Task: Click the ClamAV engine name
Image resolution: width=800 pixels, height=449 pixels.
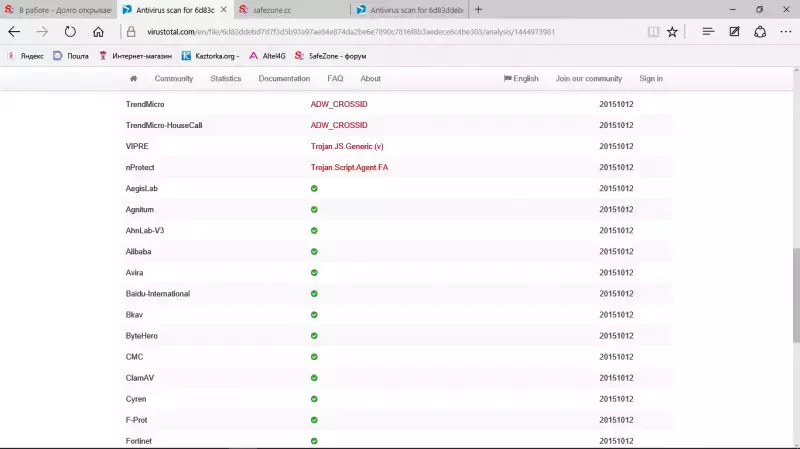Action: click(139, 378)
